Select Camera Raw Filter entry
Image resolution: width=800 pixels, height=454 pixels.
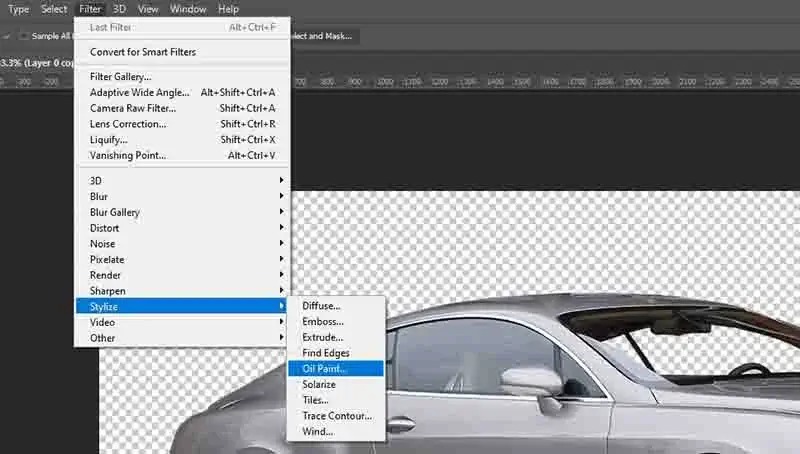click(x=133, y=108)
